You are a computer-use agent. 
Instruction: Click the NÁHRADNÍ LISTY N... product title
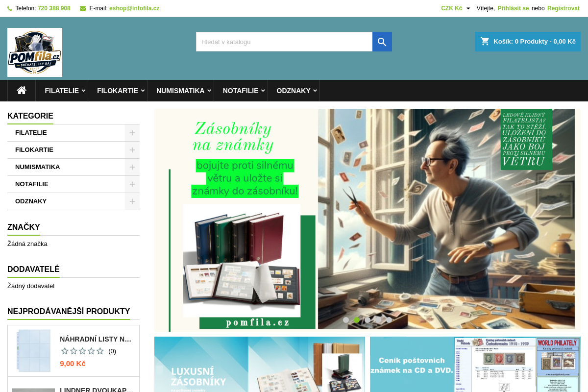[x=96, y=339]
